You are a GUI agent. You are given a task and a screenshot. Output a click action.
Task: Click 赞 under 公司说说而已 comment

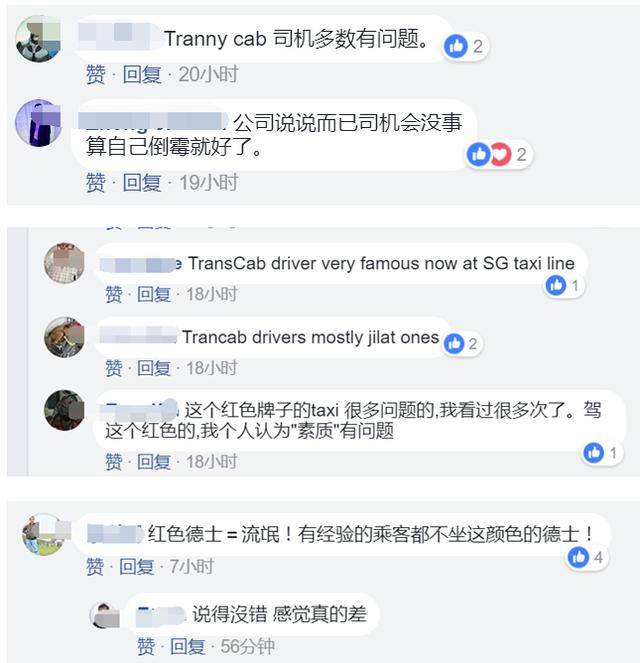coord(96,183)
